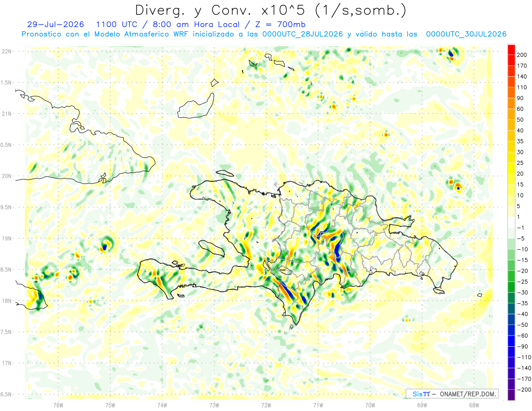Click the dark purple colorbar swatch below -200

[511, 395]
